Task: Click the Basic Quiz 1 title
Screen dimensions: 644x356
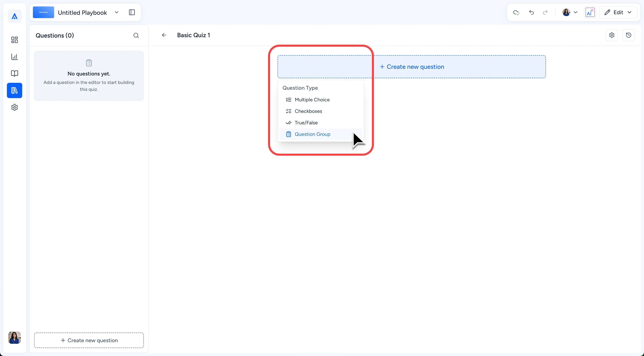Action: click(x=193, y=35)
